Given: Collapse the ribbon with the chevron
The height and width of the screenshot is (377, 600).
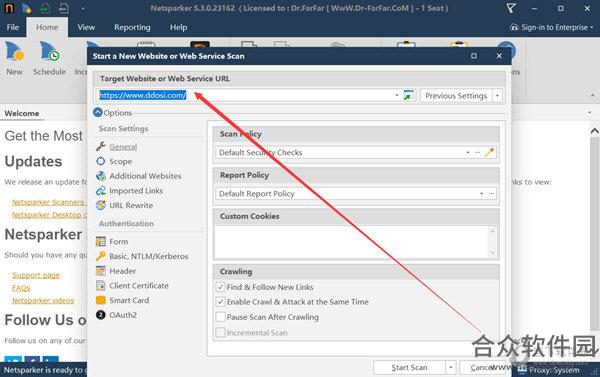Looking at the screenshot, I should pyautogui.click(x=592, y=95).
